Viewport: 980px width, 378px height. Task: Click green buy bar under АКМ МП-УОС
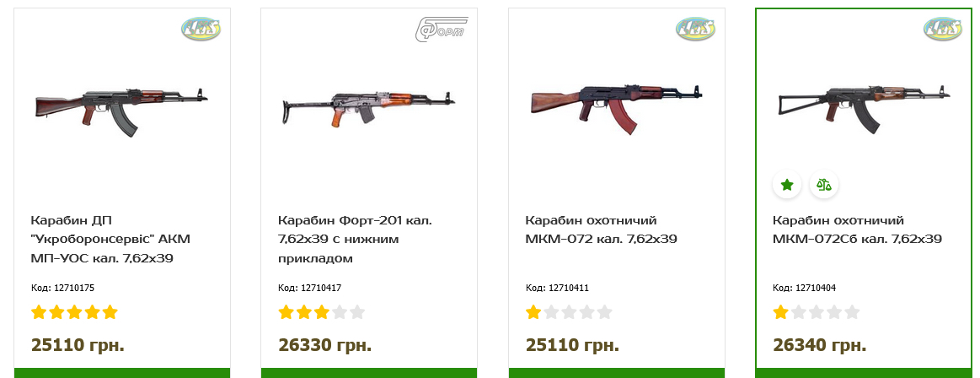122,373
